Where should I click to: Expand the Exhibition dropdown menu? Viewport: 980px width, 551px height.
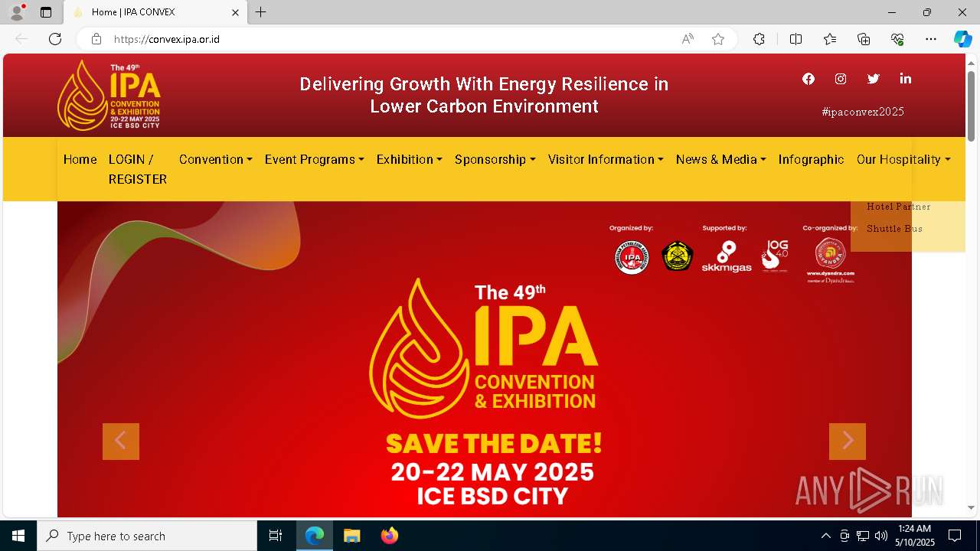pos(410,159)
